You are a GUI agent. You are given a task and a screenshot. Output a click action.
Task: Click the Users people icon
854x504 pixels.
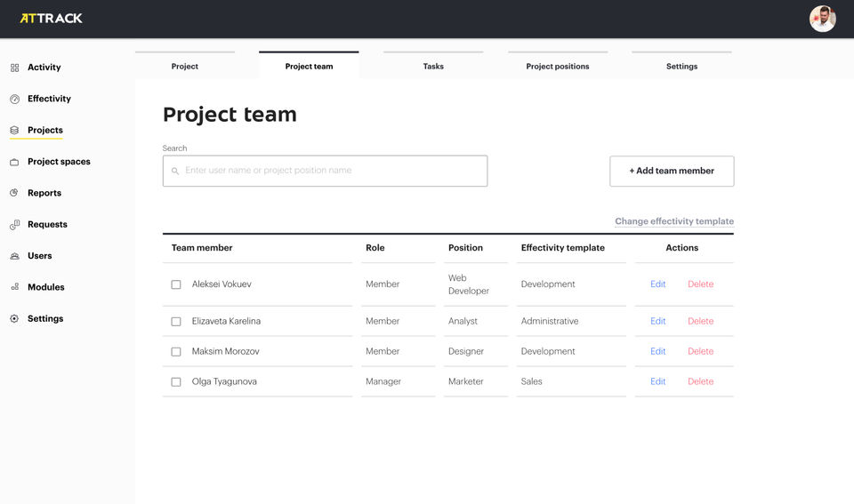[x=15, y=256]
